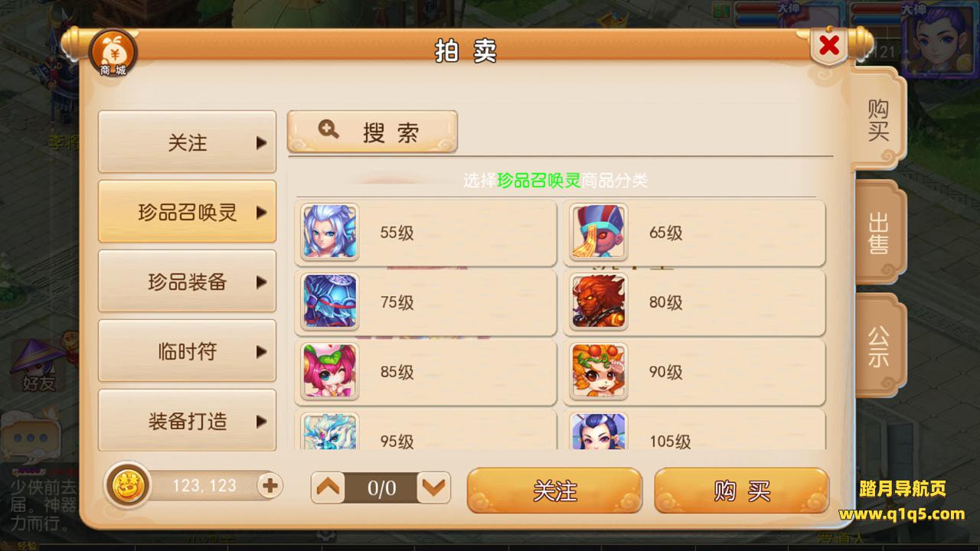Click the 搜索 search button
The width and height of the screenshot is (980, 551).
pos(372,132)
